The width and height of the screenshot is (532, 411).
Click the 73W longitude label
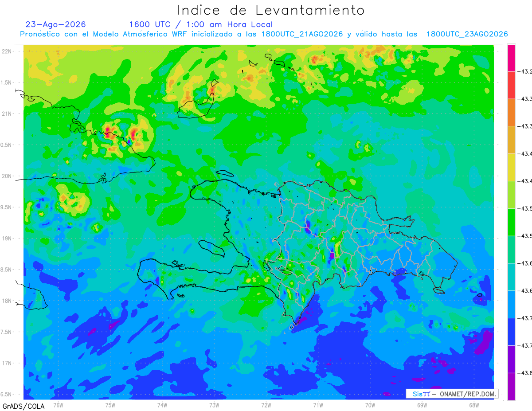coord(214,405)
